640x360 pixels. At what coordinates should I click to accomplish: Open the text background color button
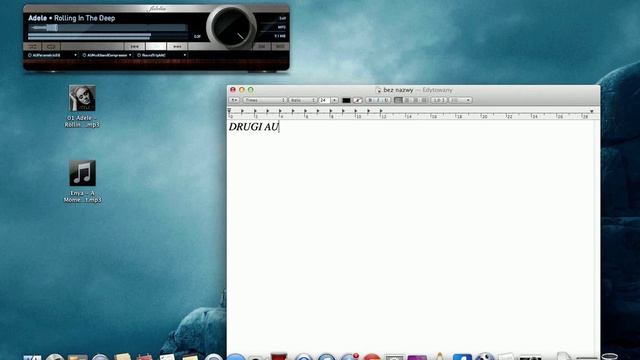tap(358, 100)
